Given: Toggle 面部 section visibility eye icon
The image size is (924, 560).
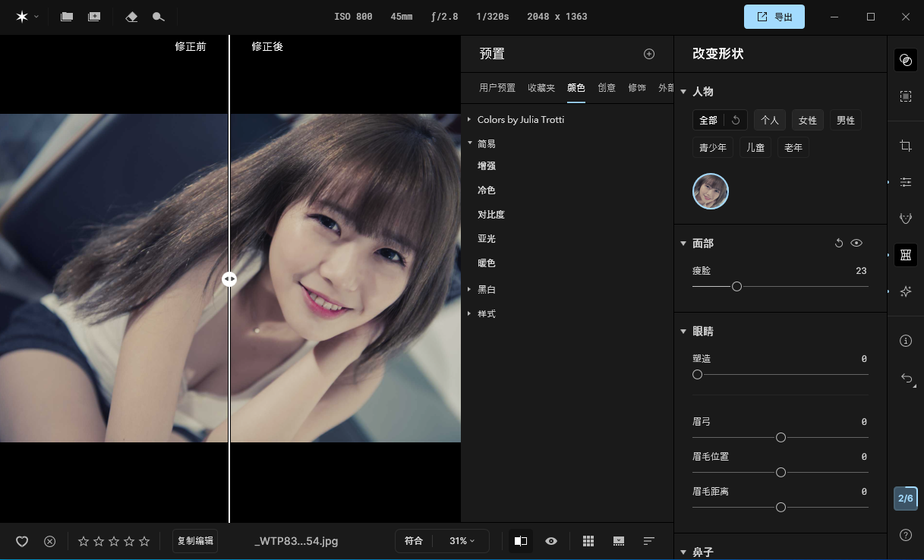Looking at the screenshot, I should coord(856,244).
